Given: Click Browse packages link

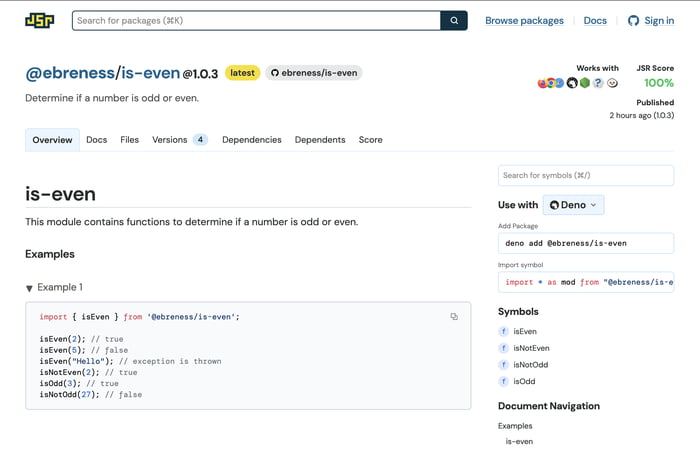Looking at the screenshot, I should pyautogui.click(x=524, y=20).
